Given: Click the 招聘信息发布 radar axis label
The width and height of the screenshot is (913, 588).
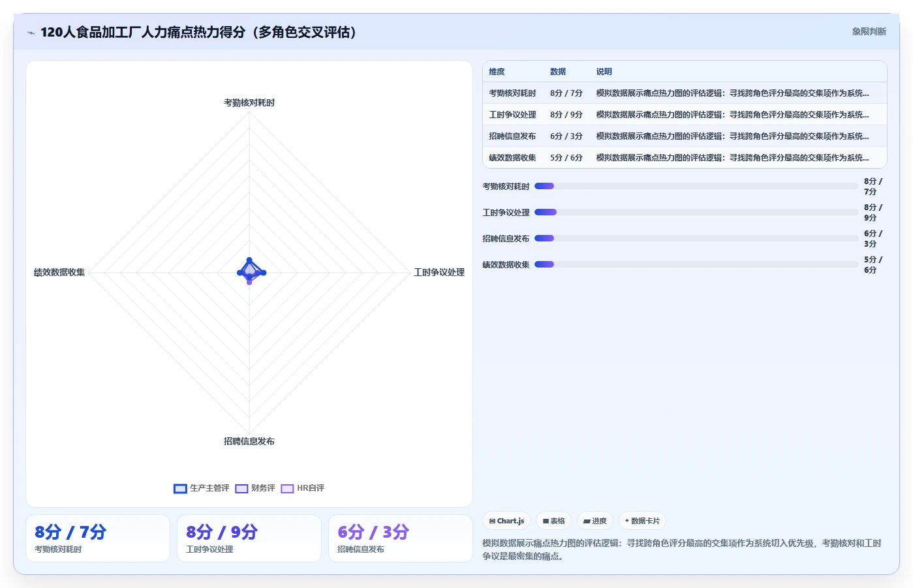Looking at the screenshot, I should pyautogui.click(x=249, y=442).
